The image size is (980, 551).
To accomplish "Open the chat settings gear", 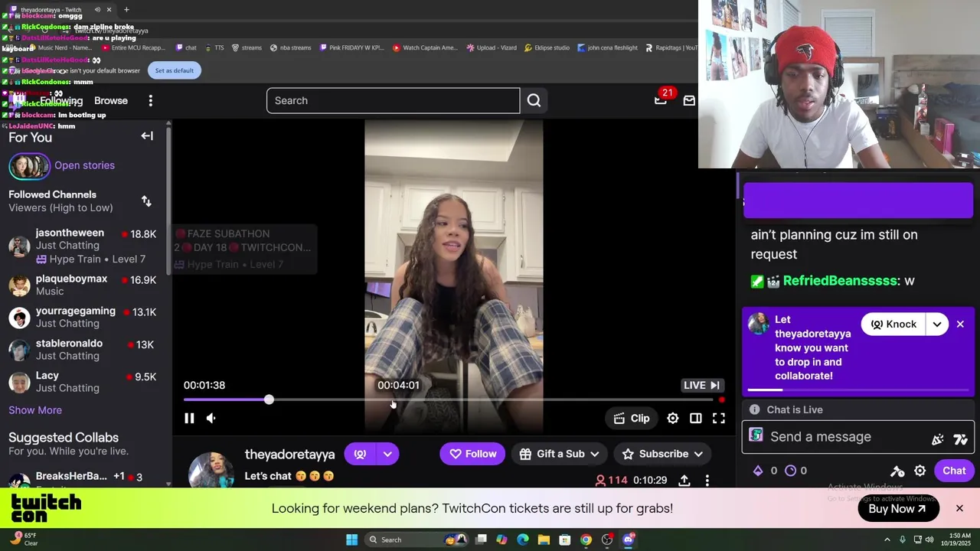I will [920, 471].
